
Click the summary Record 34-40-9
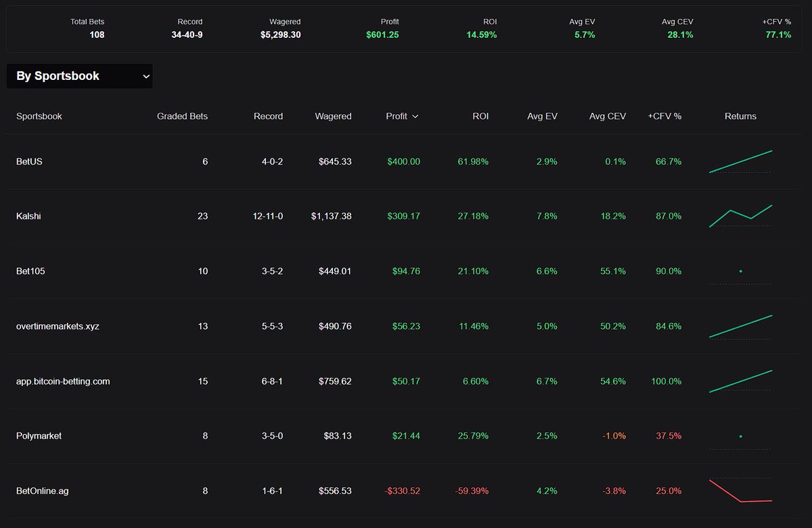pos(187,35)
